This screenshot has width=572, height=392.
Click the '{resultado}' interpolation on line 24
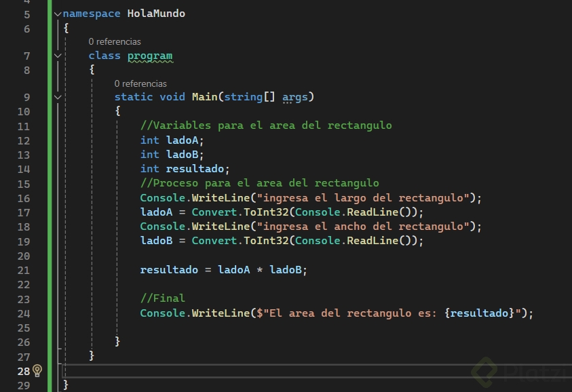pos(479,313)
